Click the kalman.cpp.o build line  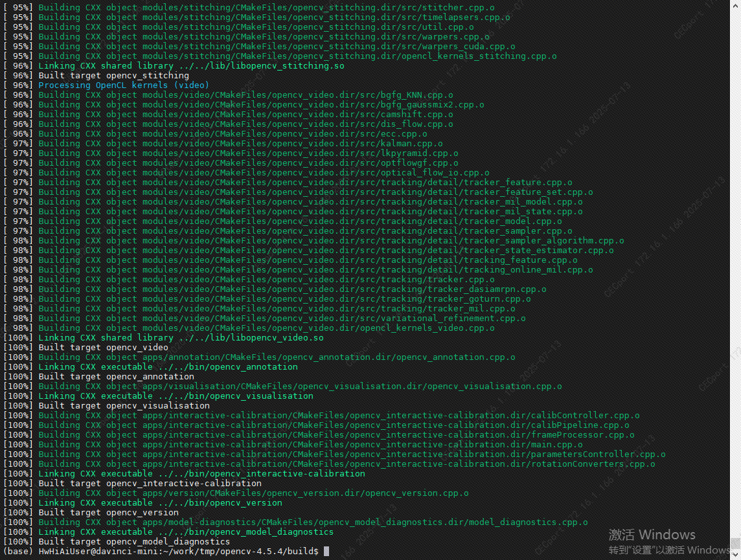pyautogui.click(x=223, y=144)
